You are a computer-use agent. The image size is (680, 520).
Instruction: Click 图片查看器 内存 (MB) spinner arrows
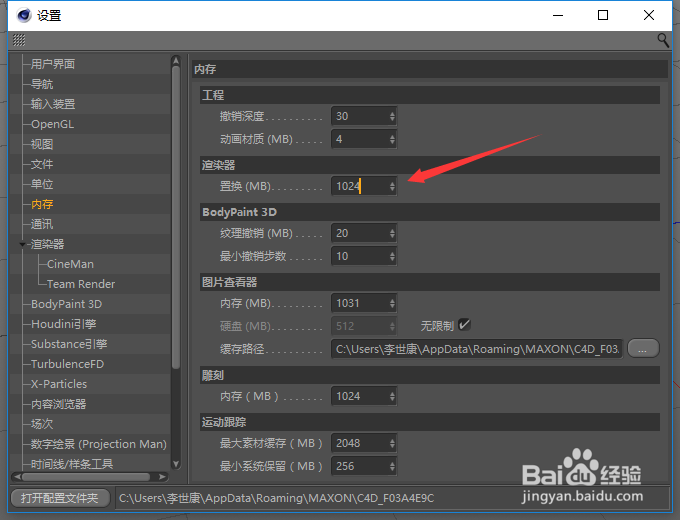click(x=392, y=303)
